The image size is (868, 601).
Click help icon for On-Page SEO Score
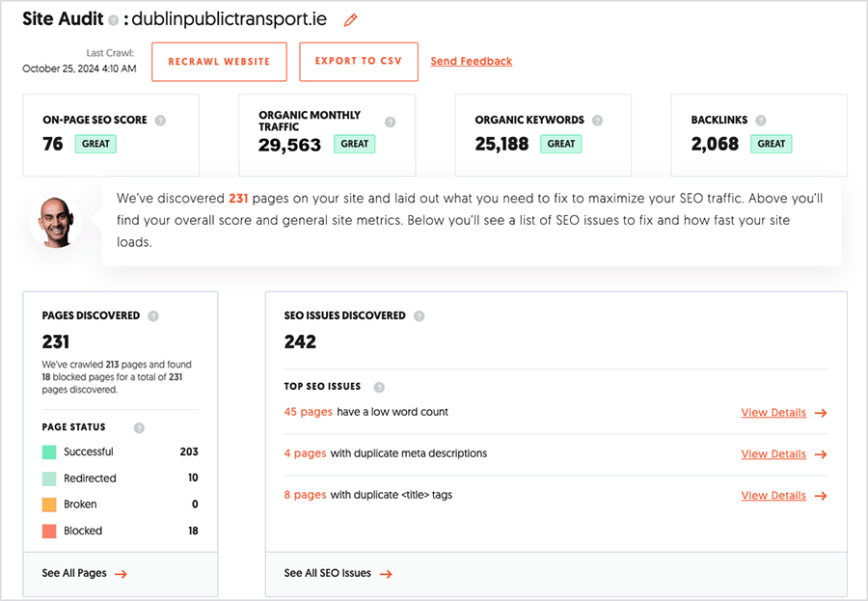160,121
